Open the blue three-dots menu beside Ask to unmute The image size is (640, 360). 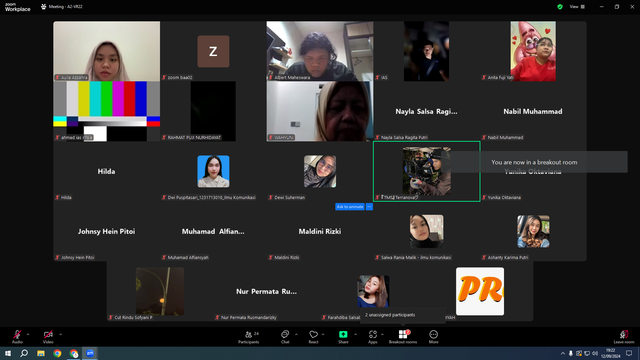coord(369,207)
